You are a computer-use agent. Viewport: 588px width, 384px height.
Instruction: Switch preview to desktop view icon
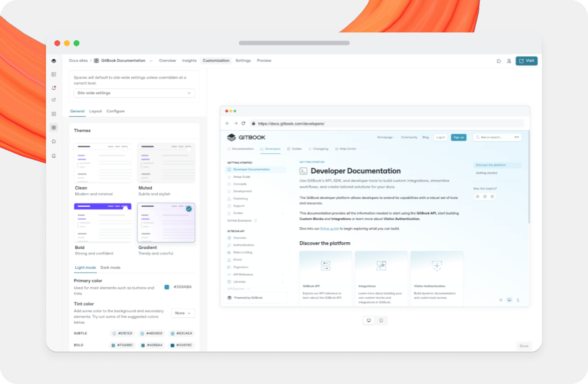(x=369, y=320)
